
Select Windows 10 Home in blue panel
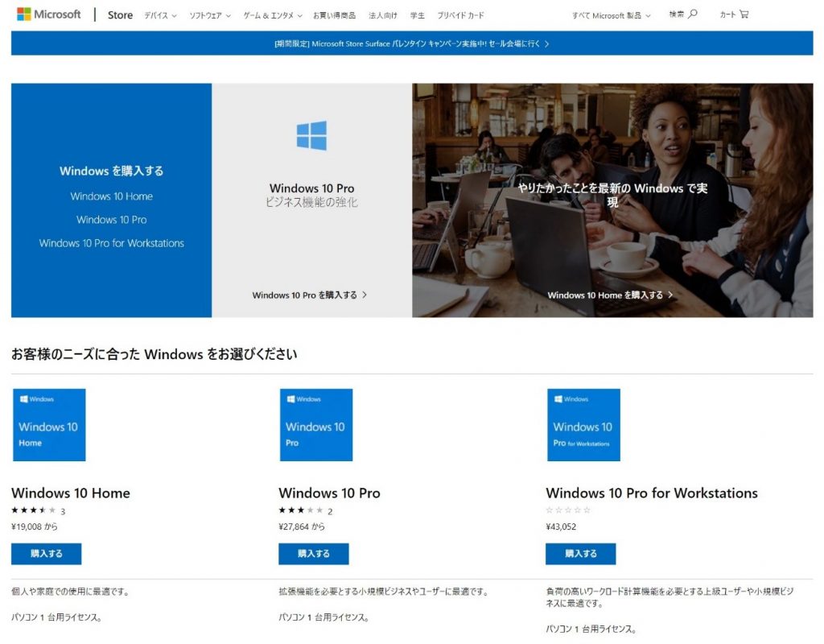(x=111, y=196)
